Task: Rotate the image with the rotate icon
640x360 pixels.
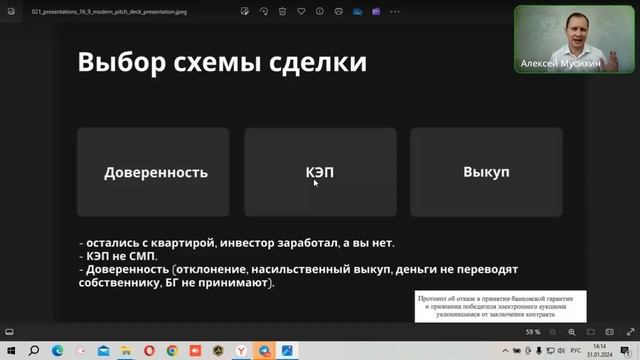Action: pyautogui.click(x=264, y=11)
